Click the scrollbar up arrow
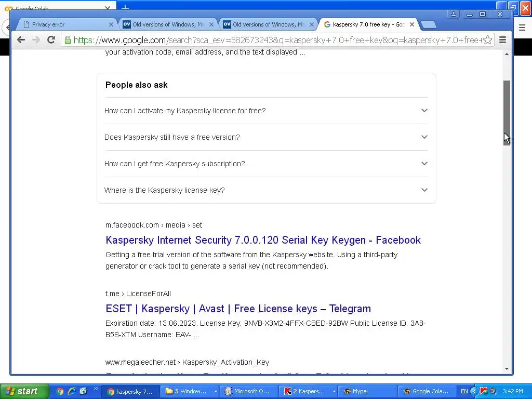The height and width of the screenshot is (399, 532). pyautogui.click(x=507, y=54)
